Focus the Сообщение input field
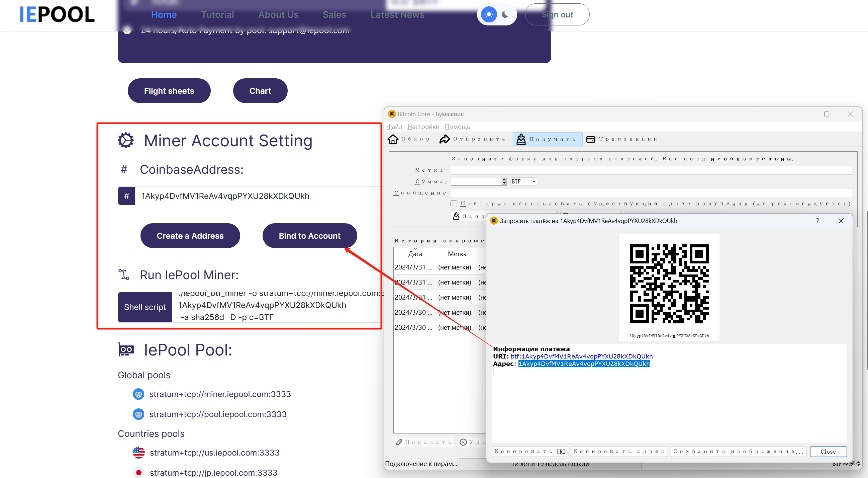This screenshot has height=478, width=868. [651, 193]
